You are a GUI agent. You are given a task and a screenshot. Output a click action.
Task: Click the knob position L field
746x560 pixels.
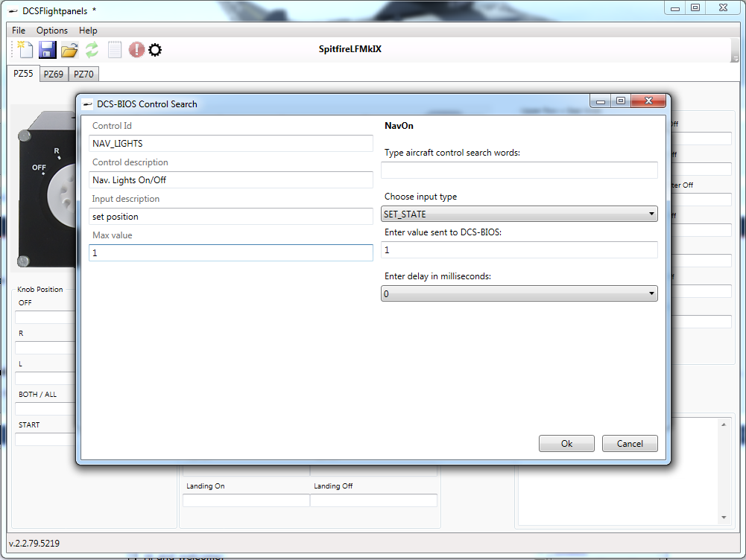45,378
